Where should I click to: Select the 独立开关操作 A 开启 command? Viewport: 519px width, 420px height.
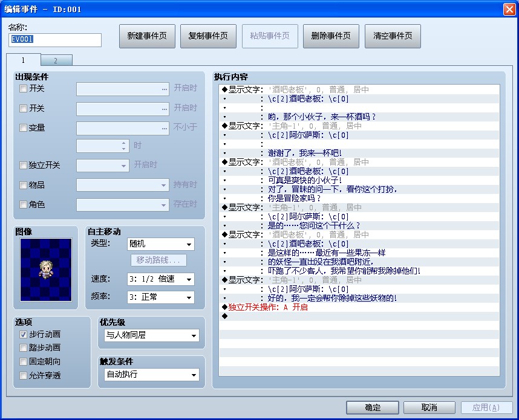click(359, 307)
